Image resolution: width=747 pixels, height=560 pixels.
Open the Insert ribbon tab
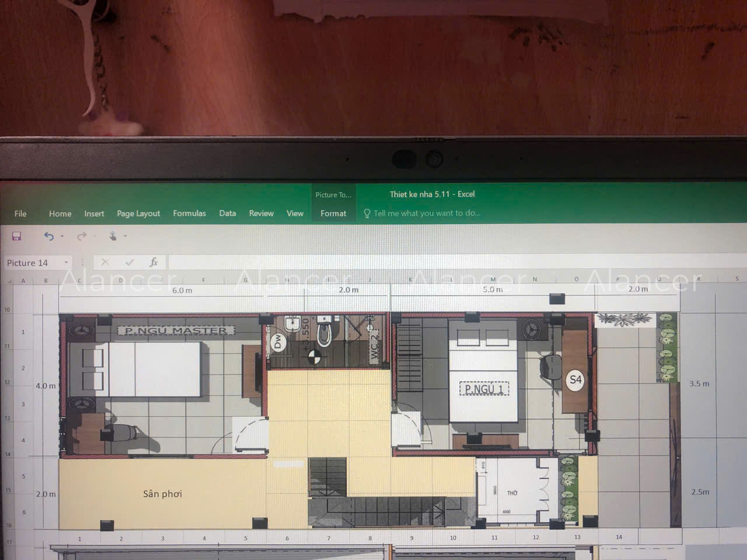[94, 213]
